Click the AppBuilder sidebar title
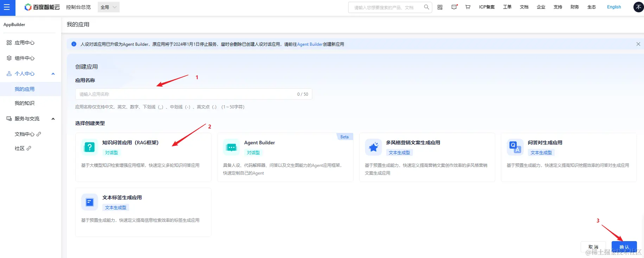Screen dimensions: 644x258 click(x=14, y=25)
